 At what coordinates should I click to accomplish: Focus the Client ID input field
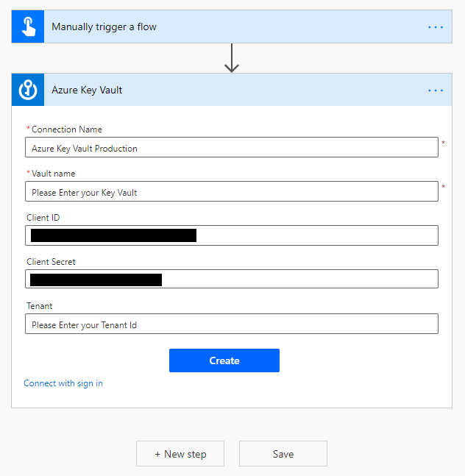[232, 235]
